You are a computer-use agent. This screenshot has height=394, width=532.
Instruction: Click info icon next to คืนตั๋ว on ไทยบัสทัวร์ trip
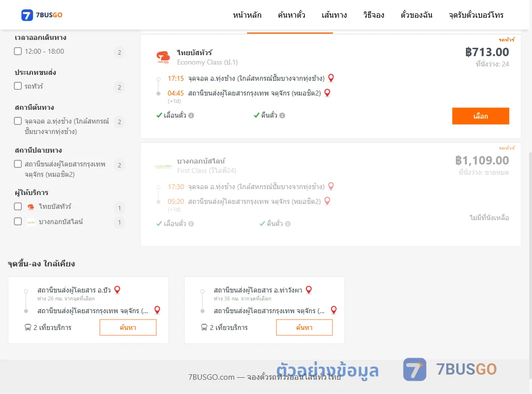(282, 115)
